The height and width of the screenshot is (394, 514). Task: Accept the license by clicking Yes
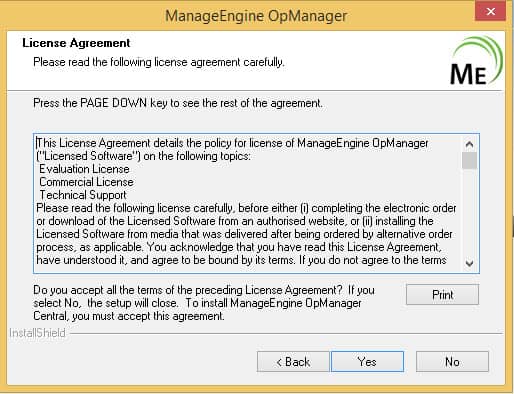tap(367, 361)
